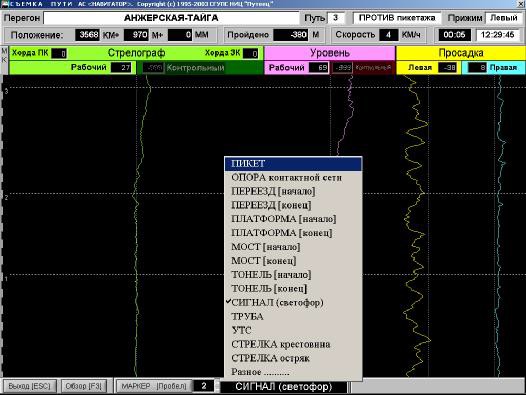Click the Выход [ESC] button
This screenshot has height=395, width=526.
29,386
